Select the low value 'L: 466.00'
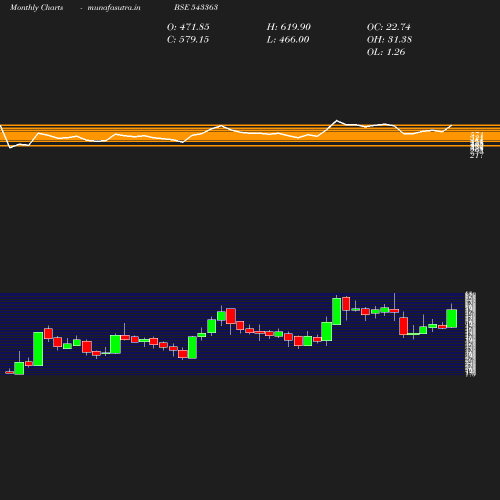This screenshot has width=500, height=500. click(x=288, y=40)
